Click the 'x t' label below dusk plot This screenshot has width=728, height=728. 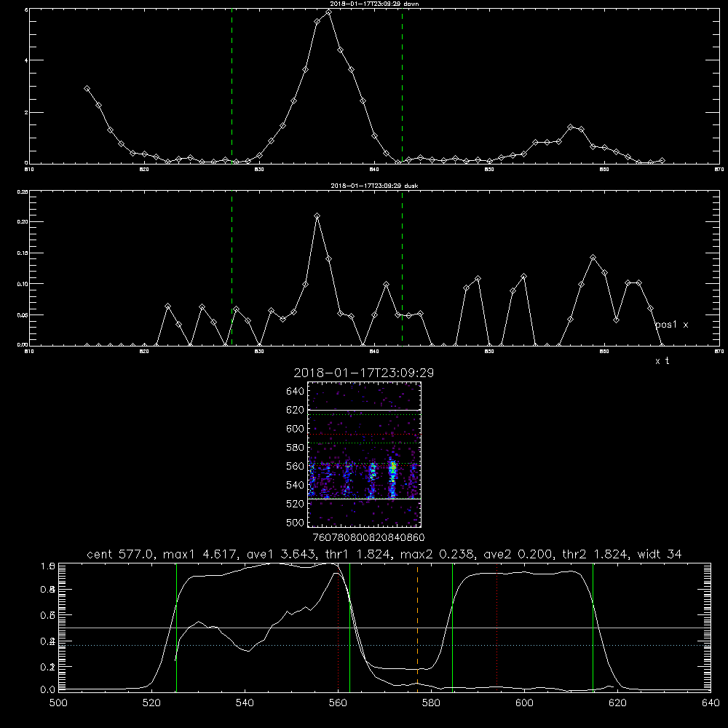point(662,361)
